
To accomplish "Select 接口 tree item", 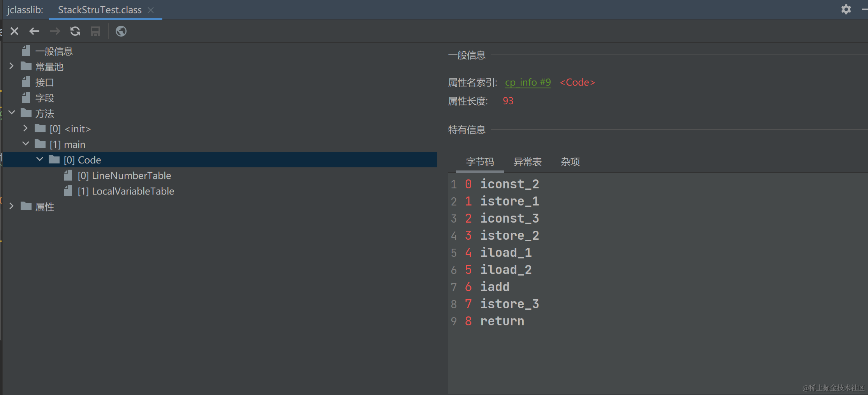I will [44, 83].
